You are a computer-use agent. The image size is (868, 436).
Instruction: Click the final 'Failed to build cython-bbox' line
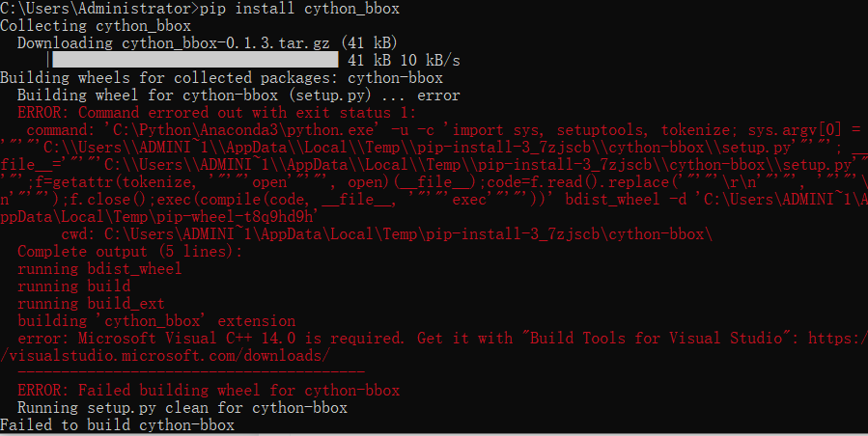coord(117,425)
